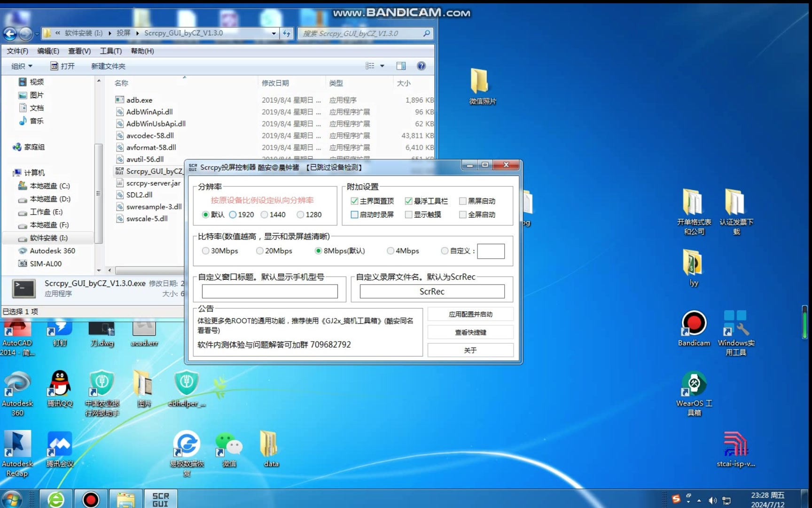Click the custom window title input field

[x=270, y=292]
